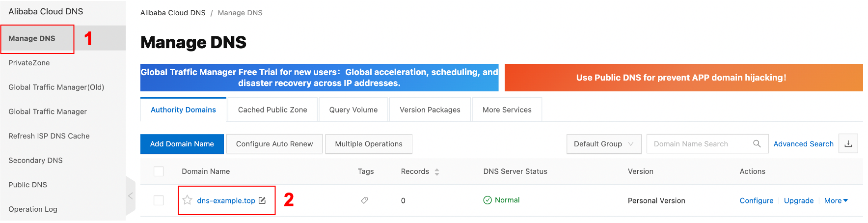
Task: Open the Public DNS hijacking prevention banner
Action: 683,78
